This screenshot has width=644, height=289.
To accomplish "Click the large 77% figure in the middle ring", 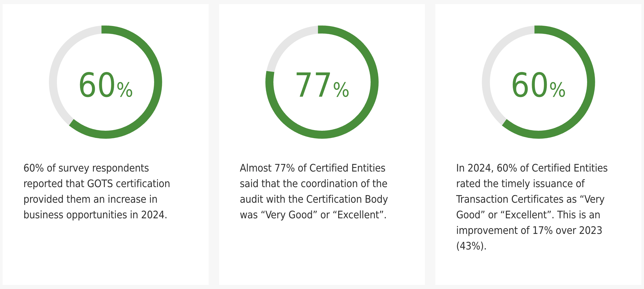I will coord(322,85).
